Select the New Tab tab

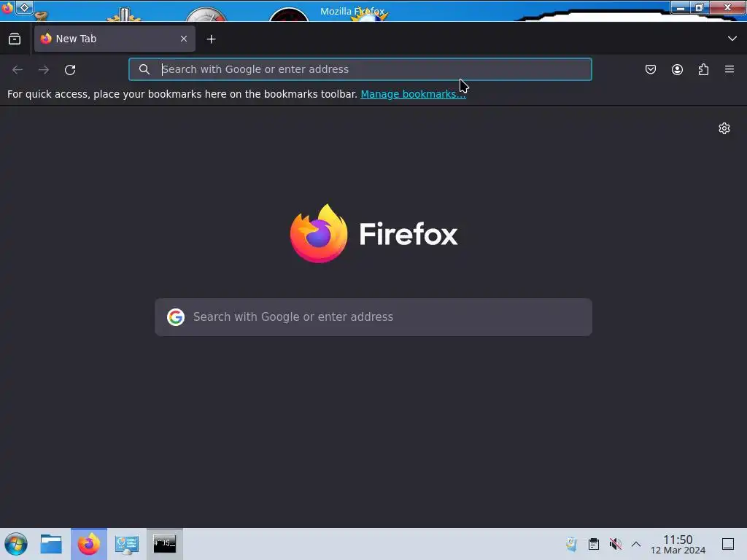(x=115, y=39)
